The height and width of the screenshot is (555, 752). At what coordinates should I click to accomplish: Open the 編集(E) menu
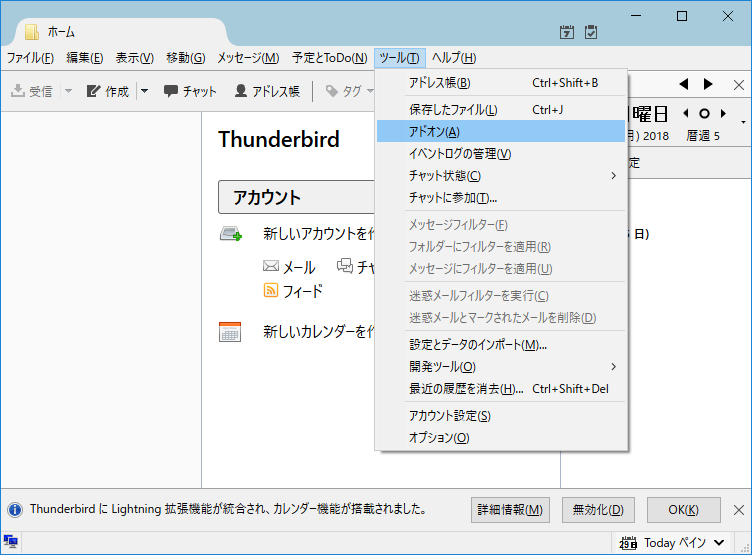pos(85,58)
